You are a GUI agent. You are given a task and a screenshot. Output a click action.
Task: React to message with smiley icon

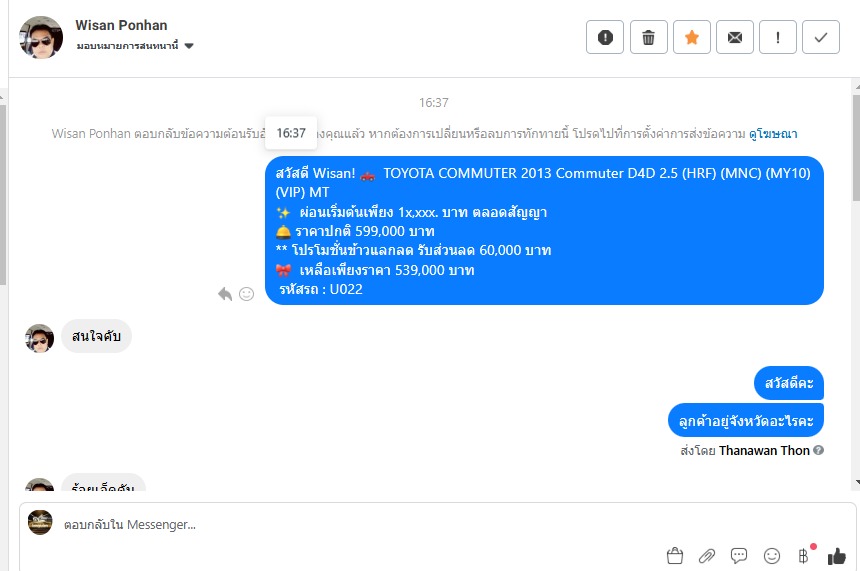pyautogui.click(x=247, y=294)
